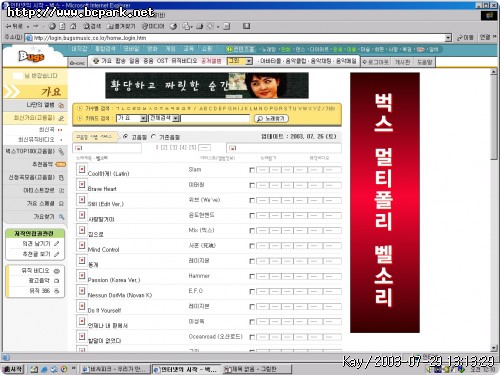Switch to 제목 없음 - 그림판 taskbar window
The height and width of the screenshot is (375, 500).
pyautogui.click(x=257, y=369)
